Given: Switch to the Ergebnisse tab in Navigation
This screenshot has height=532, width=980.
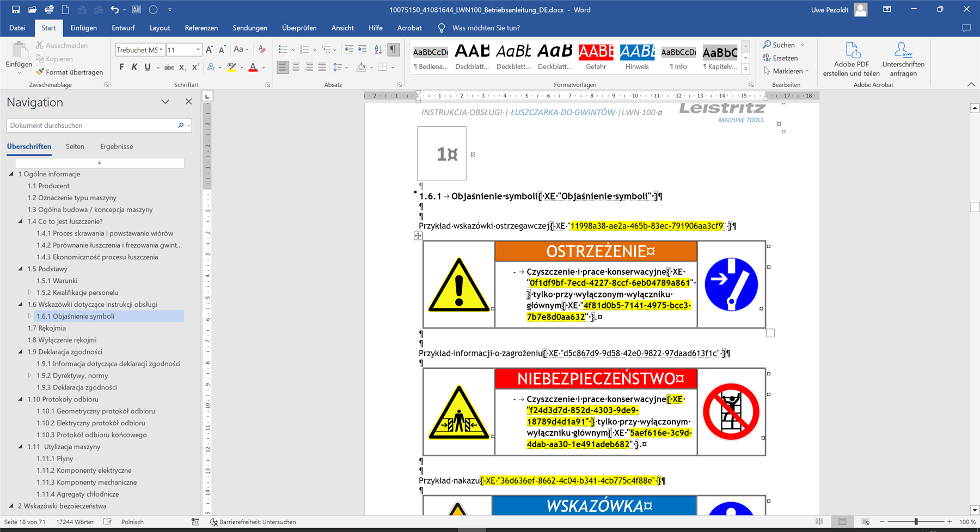Looking at the screenshot, I should coord(117,146).
